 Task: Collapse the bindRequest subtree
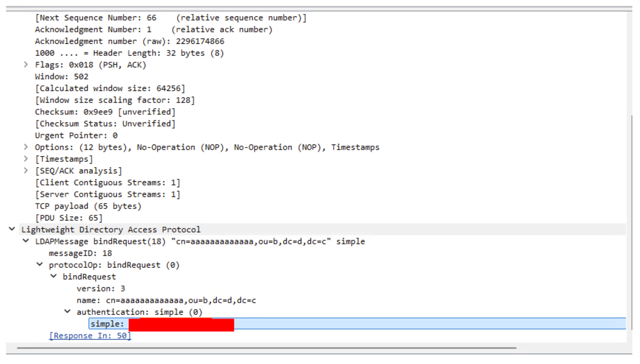tap(54, 276)
